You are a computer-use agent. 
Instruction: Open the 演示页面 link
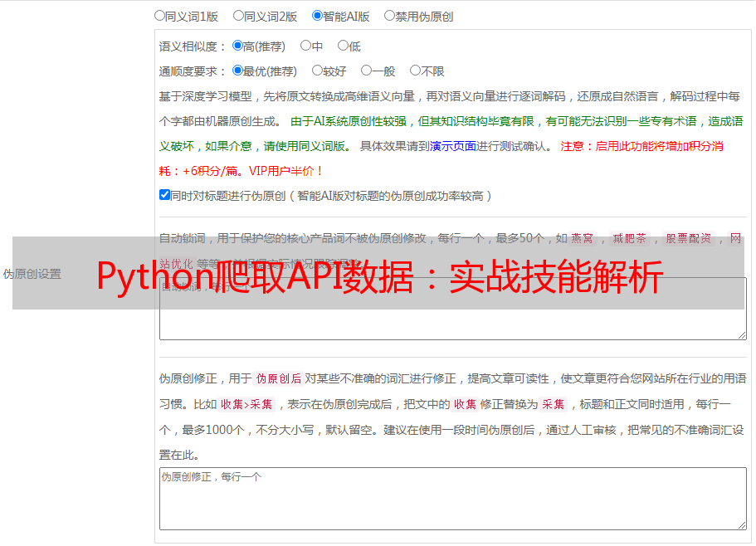(x=452, y=146)
